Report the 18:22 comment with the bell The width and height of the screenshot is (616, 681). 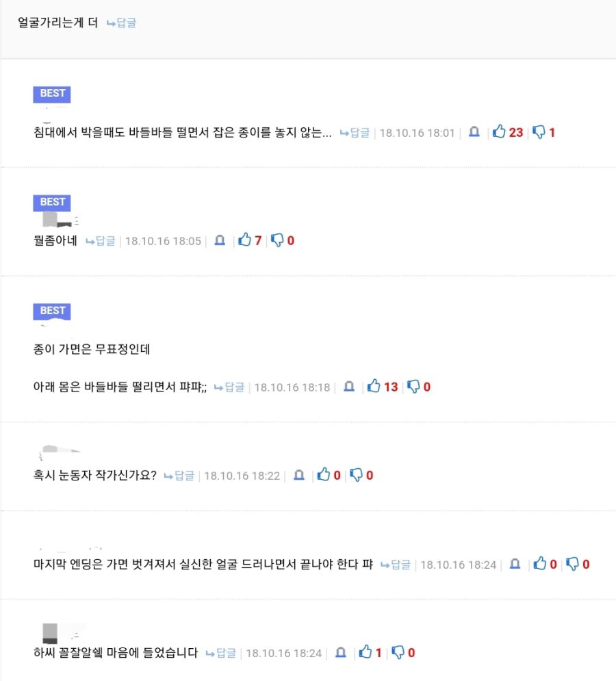298,475
